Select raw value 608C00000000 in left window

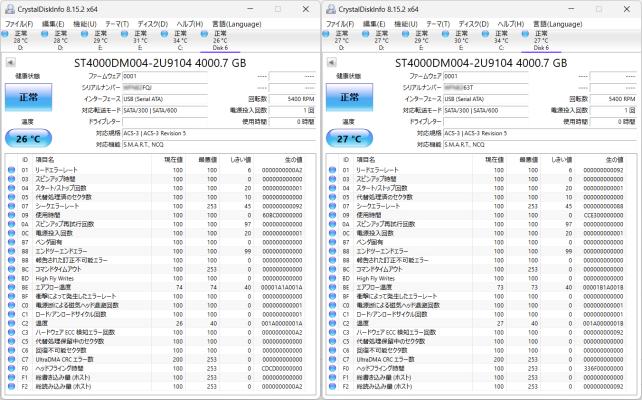pos(282,215)
